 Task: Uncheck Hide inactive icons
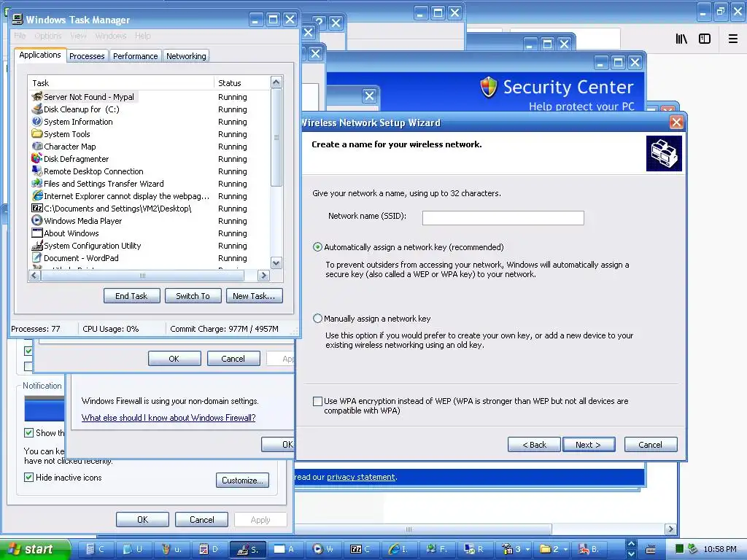[28, 477]
